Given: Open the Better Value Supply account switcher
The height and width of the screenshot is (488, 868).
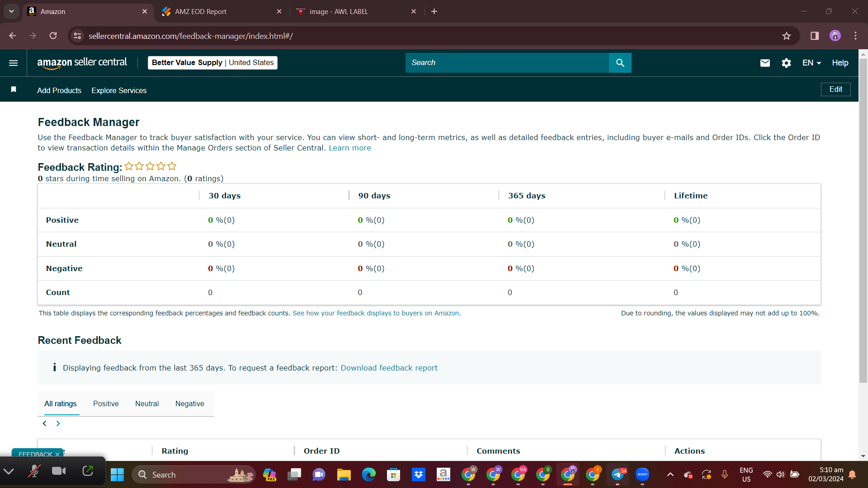Looking at the screenshot, I should click(212, 63).
